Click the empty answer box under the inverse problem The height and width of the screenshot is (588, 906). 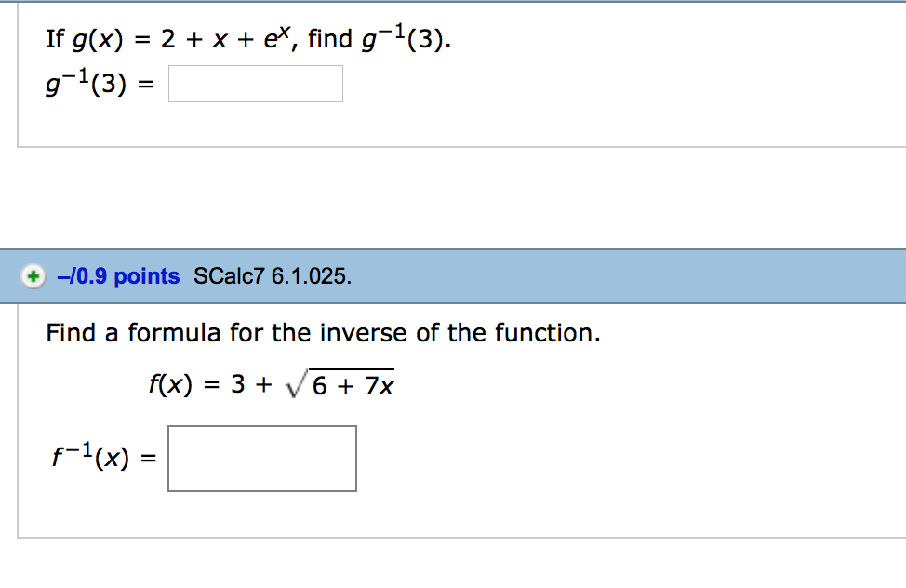coord(260,458)
